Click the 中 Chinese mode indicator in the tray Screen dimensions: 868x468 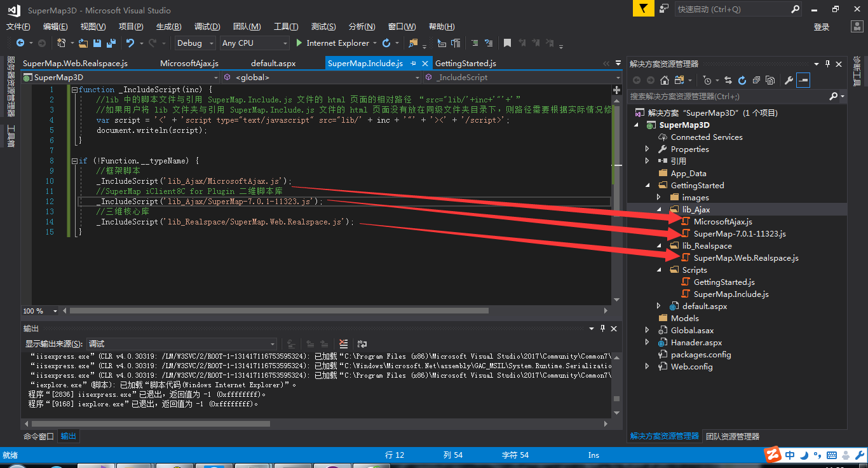click(x=790, y=455)
